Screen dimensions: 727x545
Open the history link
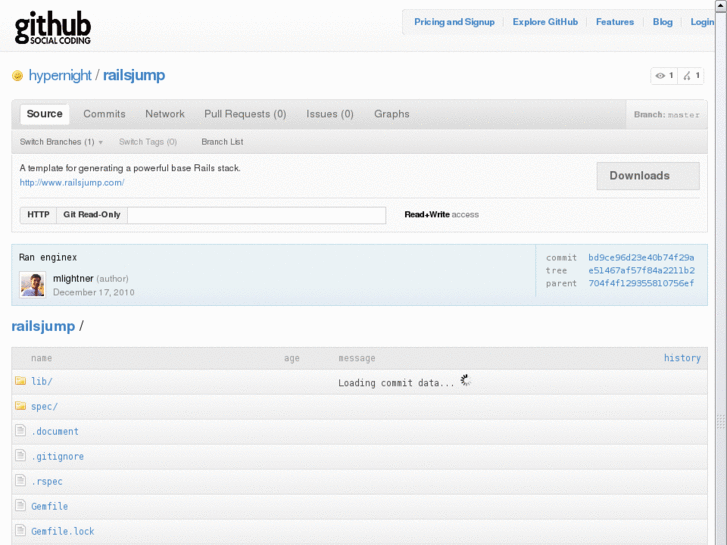pos(682,358)
